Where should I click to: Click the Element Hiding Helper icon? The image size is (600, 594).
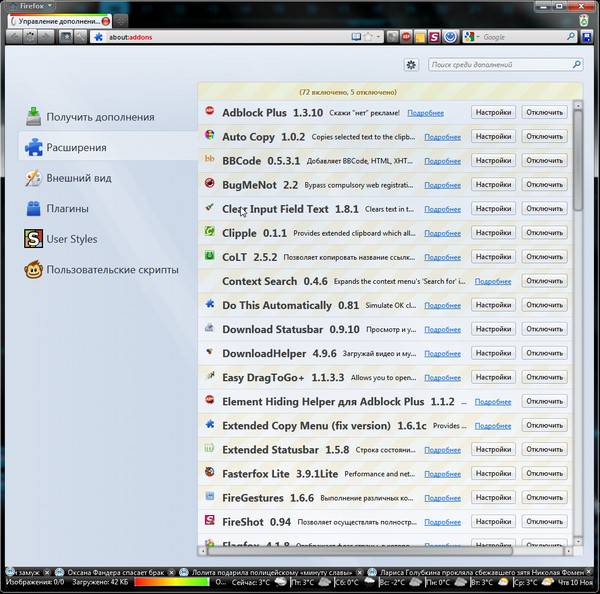click(x=209, y=400)
